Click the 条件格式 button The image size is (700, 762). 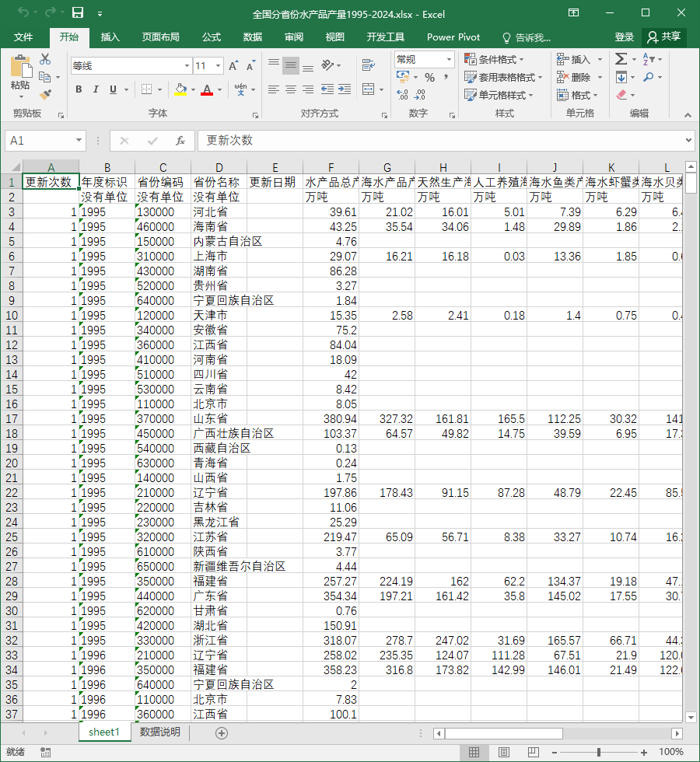(494, 59)
